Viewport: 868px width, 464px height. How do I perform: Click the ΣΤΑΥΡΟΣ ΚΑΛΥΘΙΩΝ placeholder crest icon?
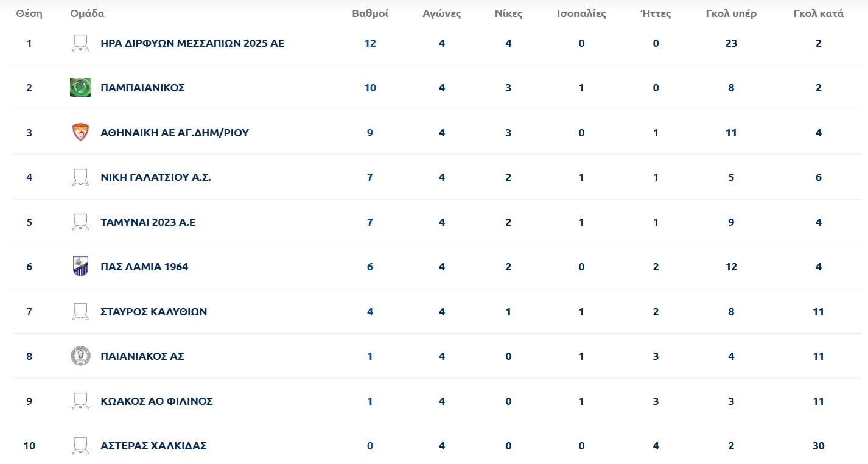pyautogui.click(x=80, y=312)
